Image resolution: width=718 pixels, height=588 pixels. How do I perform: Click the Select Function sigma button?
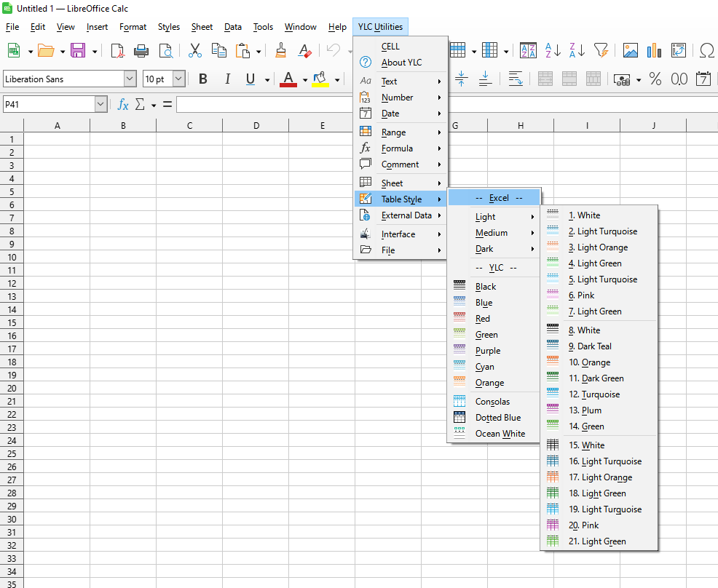pos(138,104)
